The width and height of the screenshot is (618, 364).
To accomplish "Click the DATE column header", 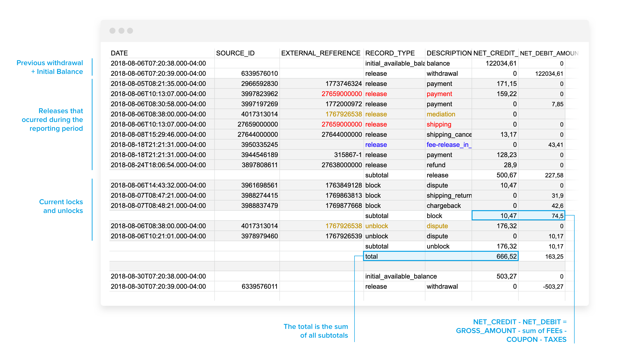I will tap(119, 53).
